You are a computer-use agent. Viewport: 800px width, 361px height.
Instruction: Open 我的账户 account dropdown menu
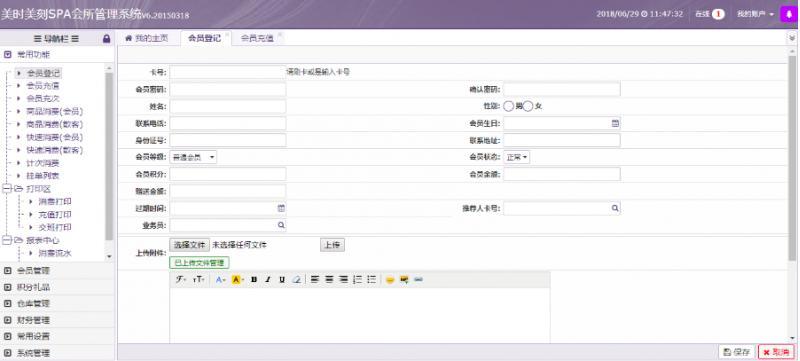pyautogui.click(x=755, y=14)
